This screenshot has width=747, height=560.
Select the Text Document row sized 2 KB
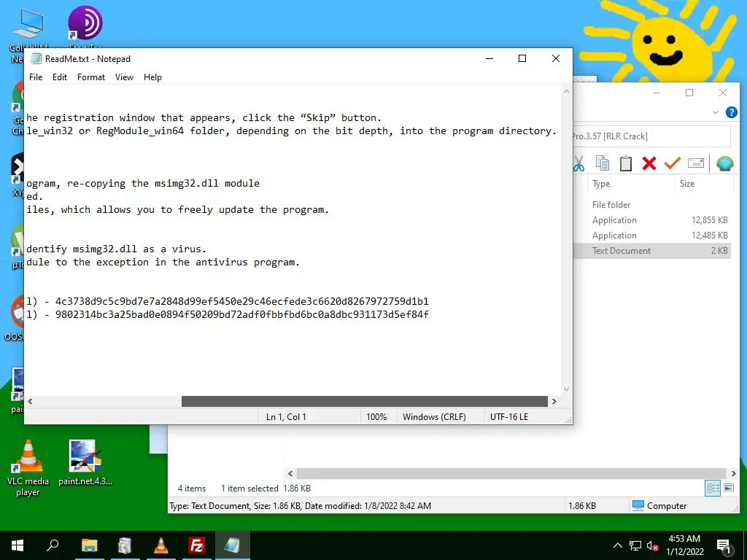[651, 251]
